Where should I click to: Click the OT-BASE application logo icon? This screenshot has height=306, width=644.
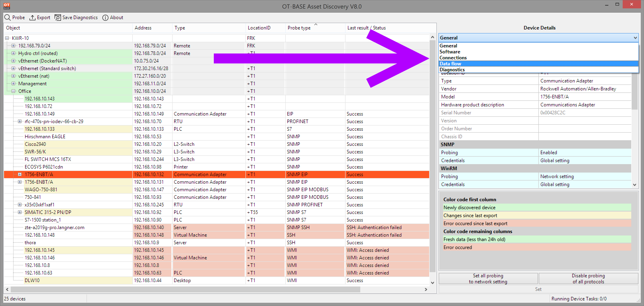tap(7, 6)
